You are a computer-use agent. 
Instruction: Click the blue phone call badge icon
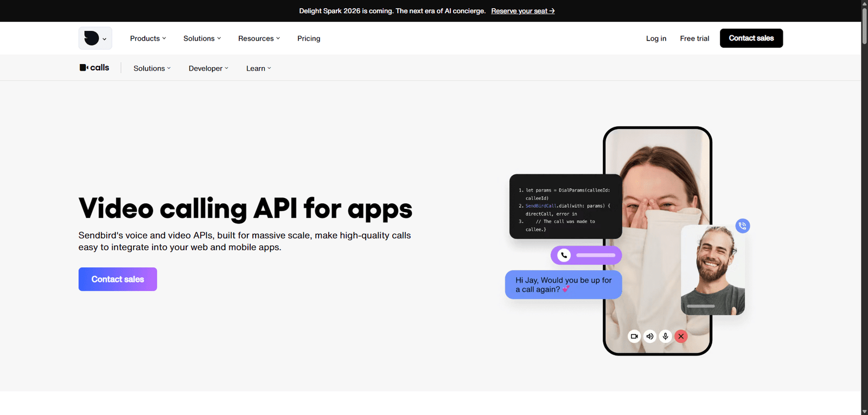tap(743, 226)
